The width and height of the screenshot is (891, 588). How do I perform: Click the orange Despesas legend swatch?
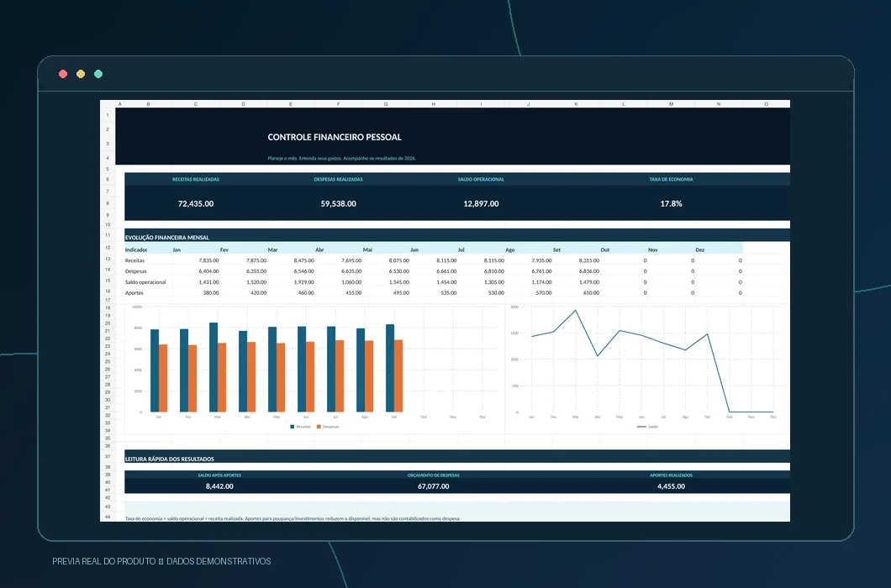click(x=319, y=427)
